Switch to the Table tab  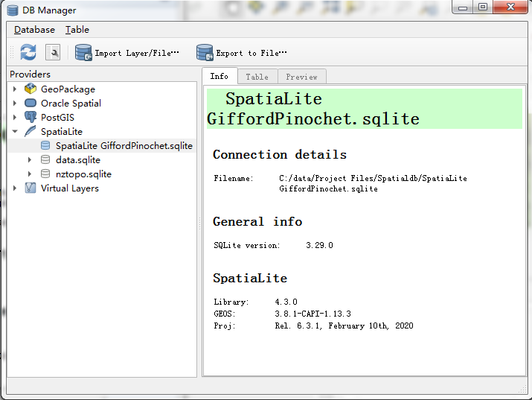(x=257, y=77)
